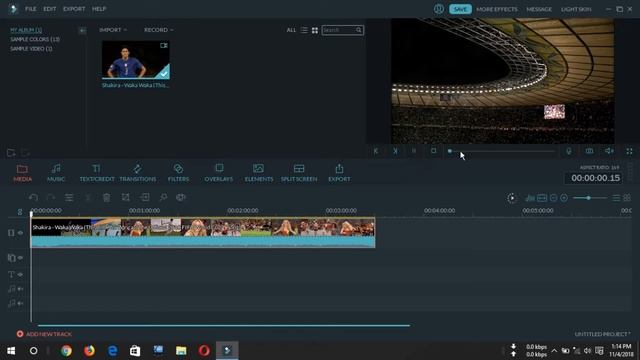Image resolution: width=640 pixels, height=360 pixels.
Task: Switch timeline to list track view
Action: pyautogui.click(x=616, y=198)
